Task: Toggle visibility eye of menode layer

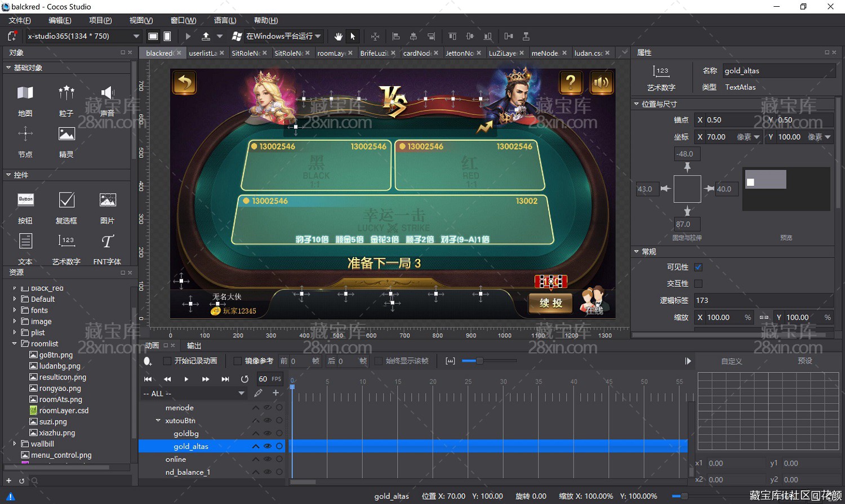Action: point(268,408)
